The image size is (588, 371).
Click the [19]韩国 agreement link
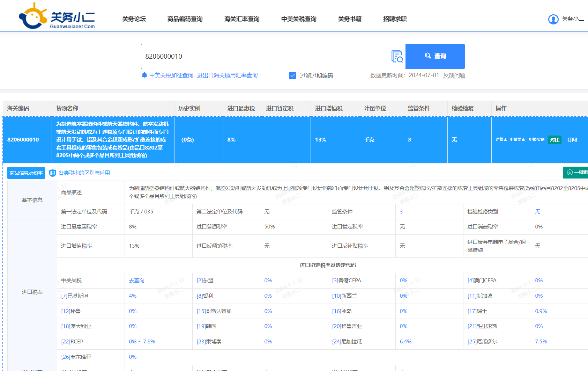tap(207, 326)
